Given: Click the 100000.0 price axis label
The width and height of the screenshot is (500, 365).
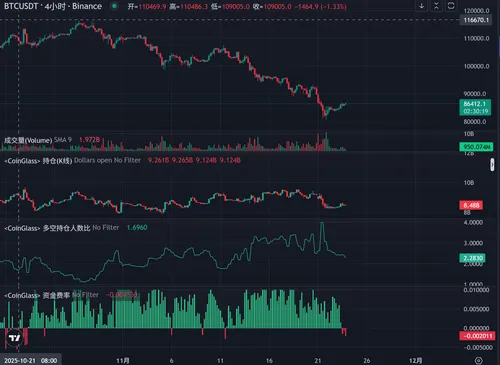Looking at the screenshot, I should click(476, 66).
